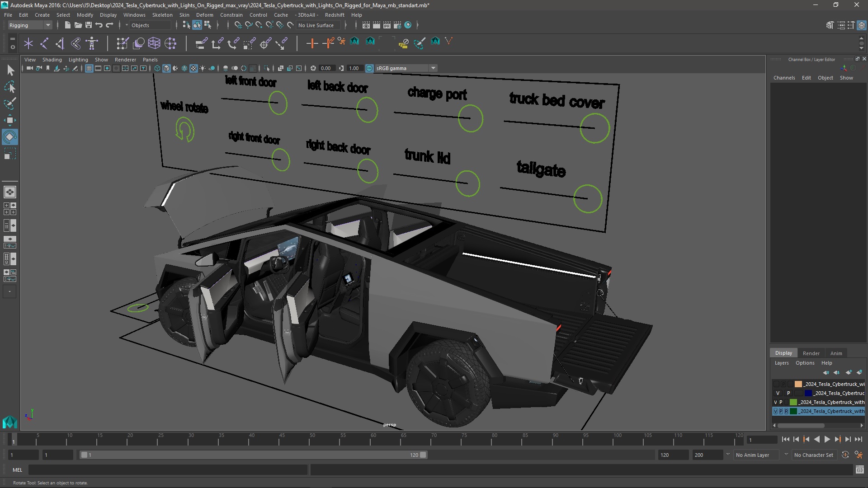The height and width of the screenshot is (488, 868).
Task: Pick the Select tool arrow
Action: point(10,70)
